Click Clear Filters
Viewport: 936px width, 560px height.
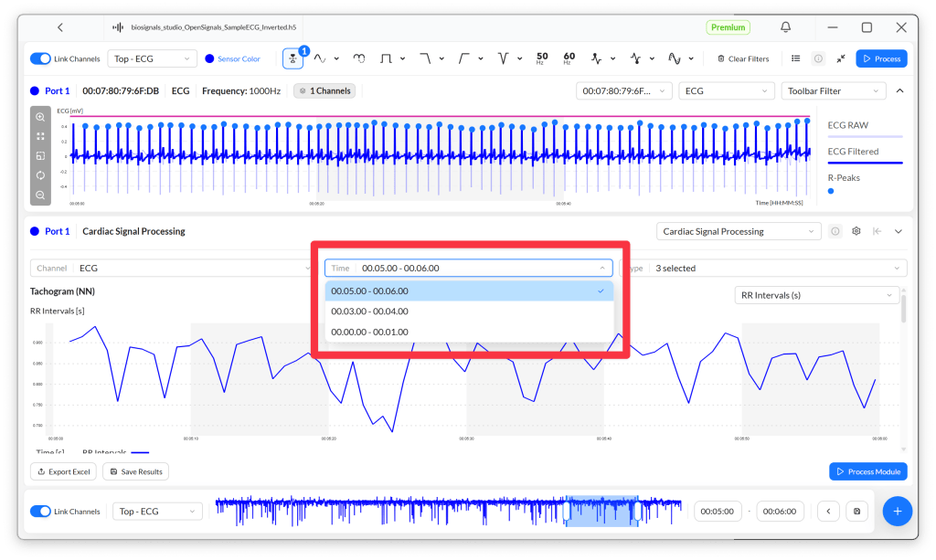click(743, 58)
